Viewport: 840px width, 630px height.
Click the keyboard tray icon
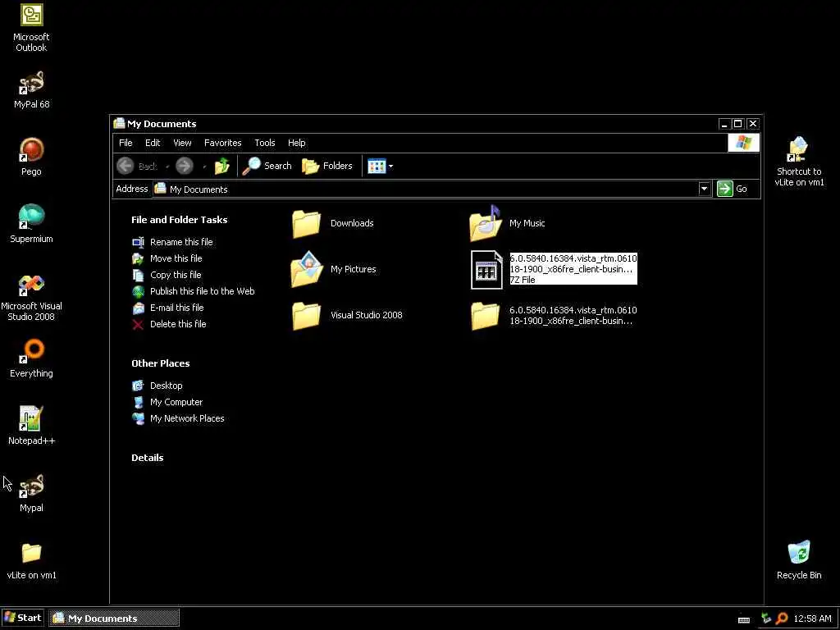click(743, 619)
